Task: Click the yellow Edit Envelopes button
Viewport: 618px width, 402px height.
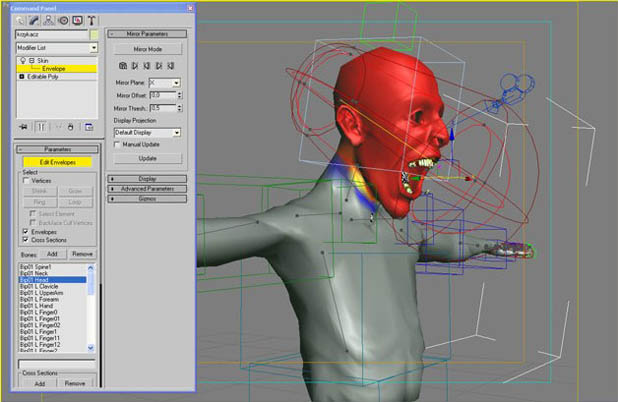Action: click(58, 162)
